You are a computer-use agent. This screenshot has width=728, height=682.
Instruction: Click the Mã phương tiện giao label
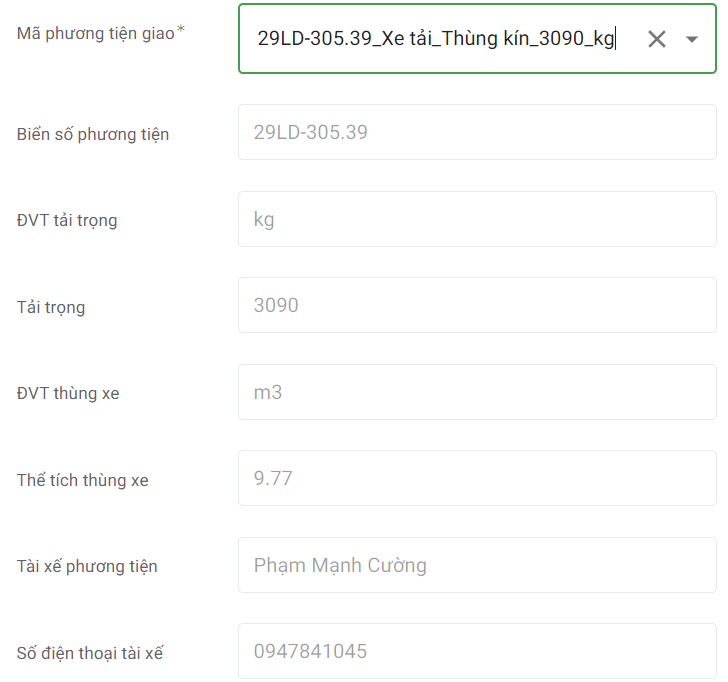(94, 32)
